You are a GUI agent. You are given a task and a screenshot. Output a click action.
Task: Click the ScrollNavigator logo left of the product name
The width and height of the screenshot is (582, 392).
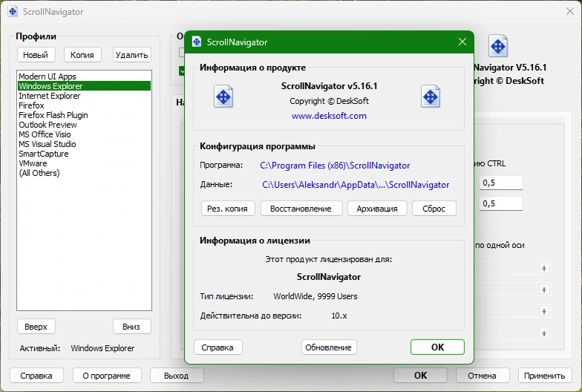223,97
